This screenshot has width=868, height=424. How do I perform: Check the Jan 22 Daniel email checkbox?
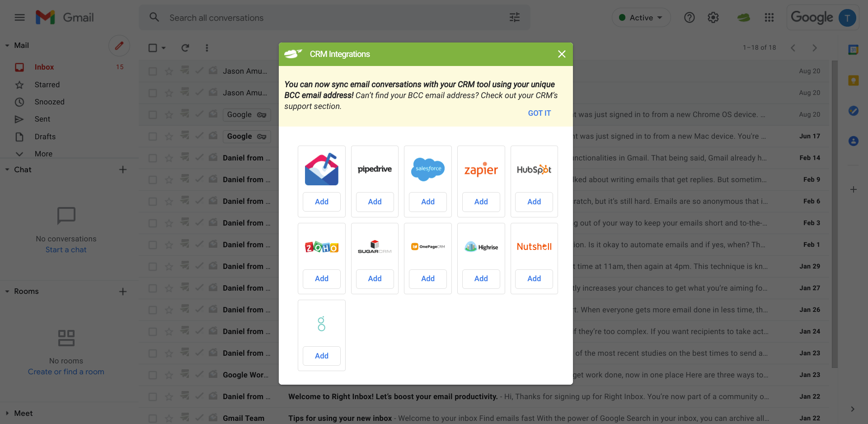[x=153, y=396]
